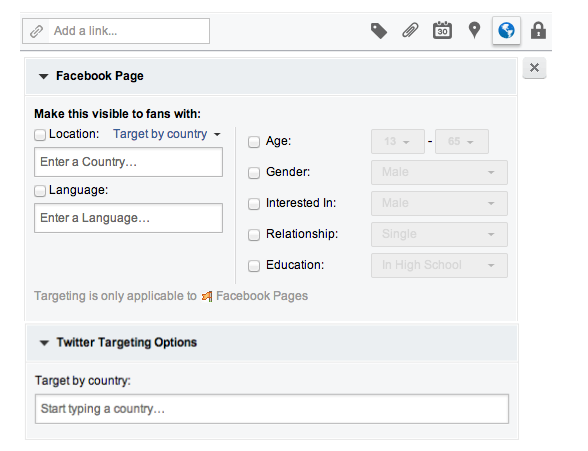
Task: Check the Education checkbox
Action: pos(254,265)
